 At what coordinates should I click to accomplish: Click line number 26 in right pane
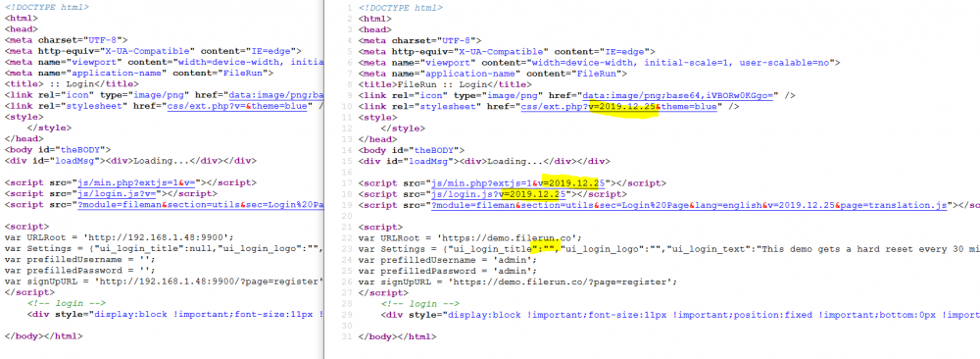pos(349,282)
